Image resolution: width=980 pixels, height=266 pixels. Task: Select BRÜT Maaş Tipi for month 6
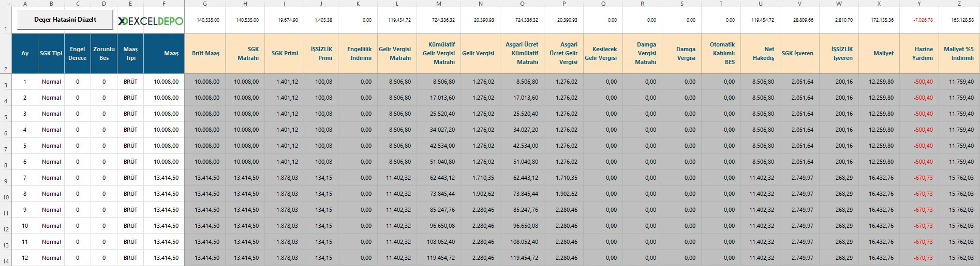pos(130,162)
